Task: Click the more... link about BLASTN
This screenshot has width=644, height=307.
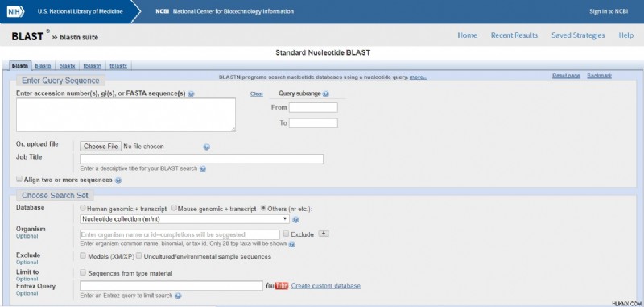Action: click(x=418, y=77)
